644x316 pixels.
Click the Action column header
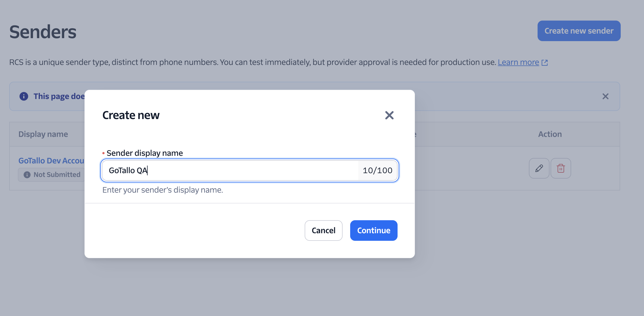click(x=550, y=134)
